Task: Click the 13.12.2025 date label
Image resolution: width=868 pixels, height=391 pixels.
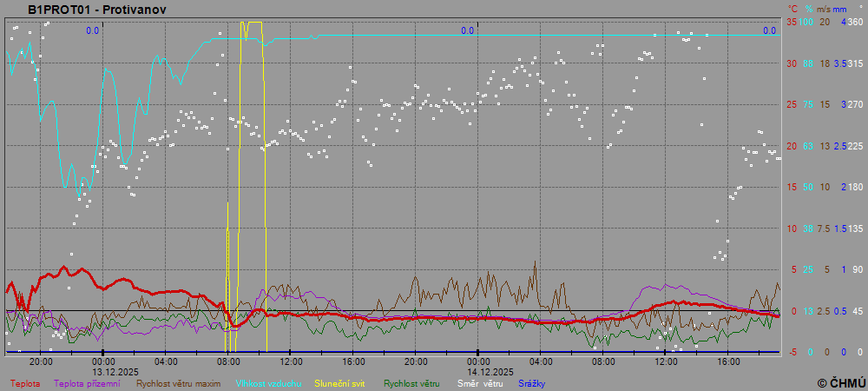Action: (103, 371)
